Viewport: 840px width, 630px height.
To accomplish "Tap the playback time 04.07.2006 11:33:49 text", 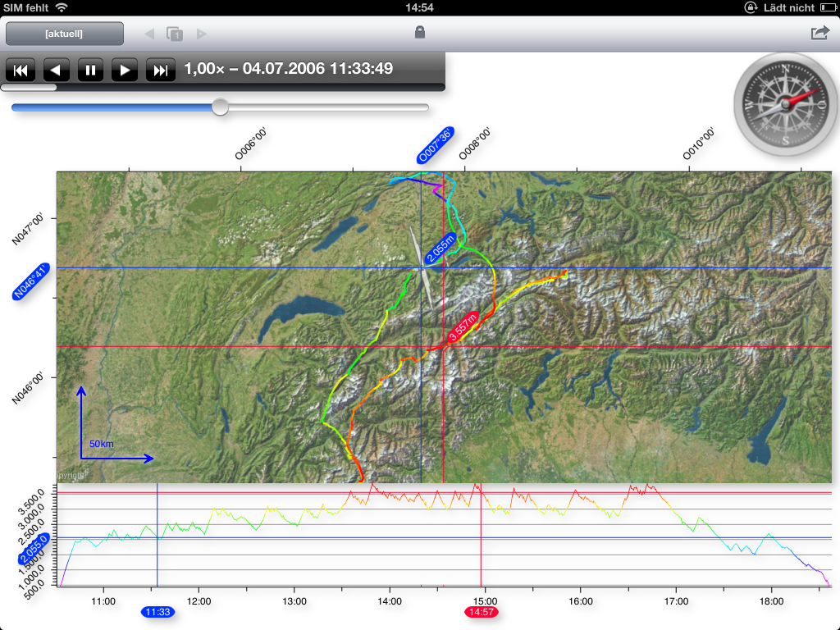I will click(317, 69).
